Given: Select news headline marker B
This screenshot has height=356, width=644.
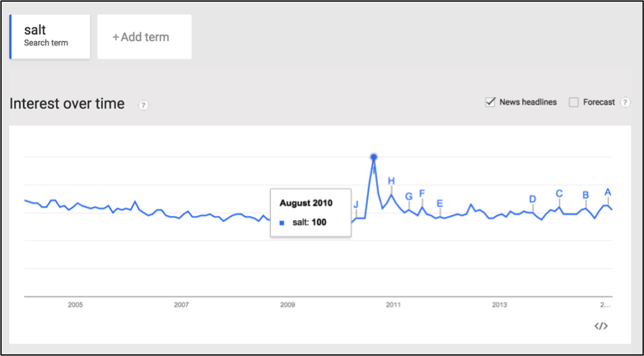Looking at the screenshot, I should tap(586, 194).
